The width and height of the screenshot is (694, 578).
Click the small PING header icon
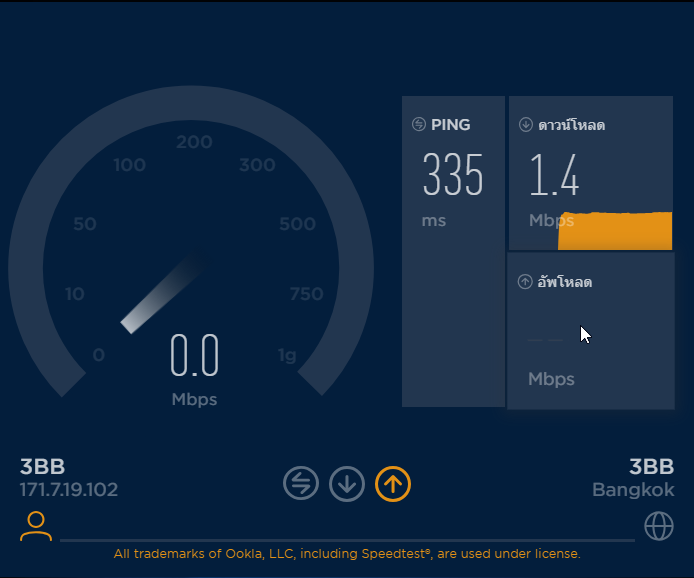419,124
